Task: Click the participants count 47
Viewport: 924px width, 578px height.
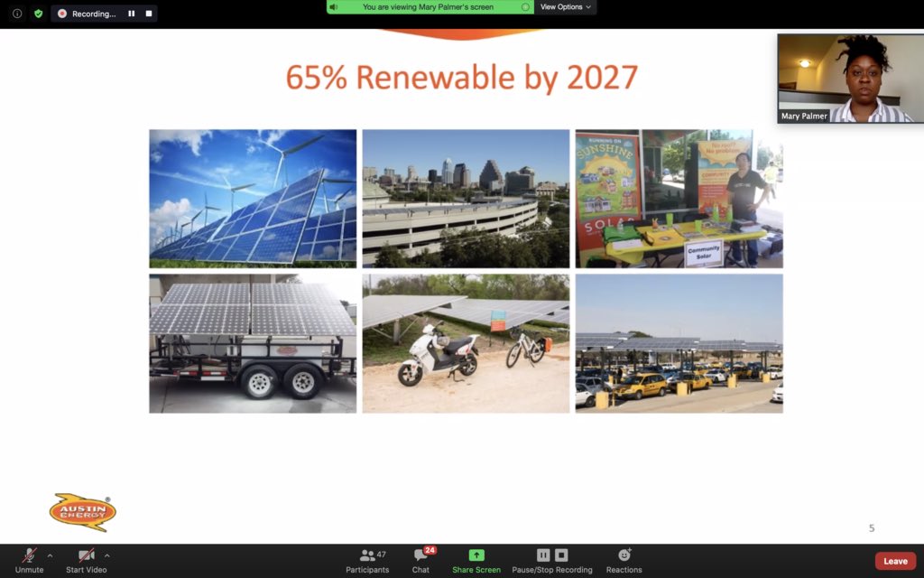Action: tap(382, 555)
